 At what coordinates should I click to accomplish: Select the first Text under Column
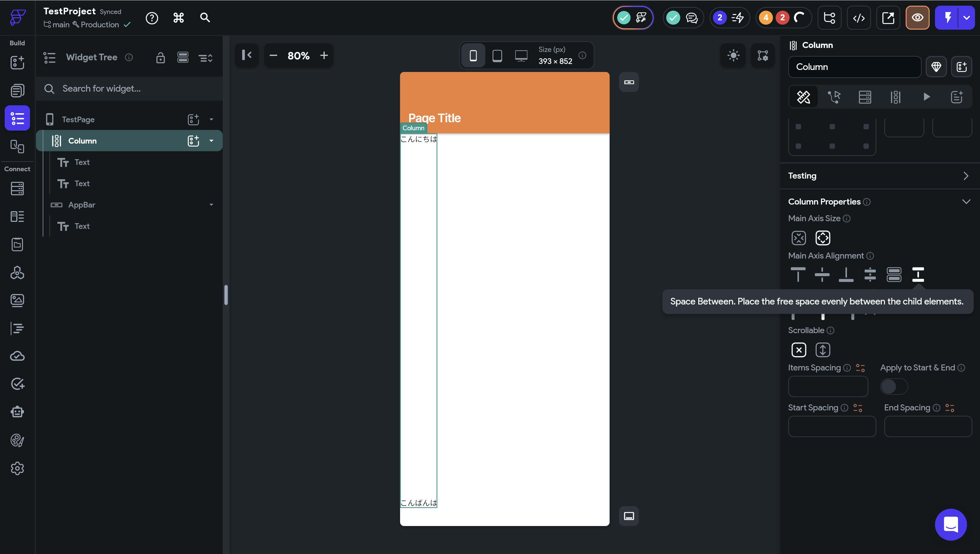click(82, 162)
